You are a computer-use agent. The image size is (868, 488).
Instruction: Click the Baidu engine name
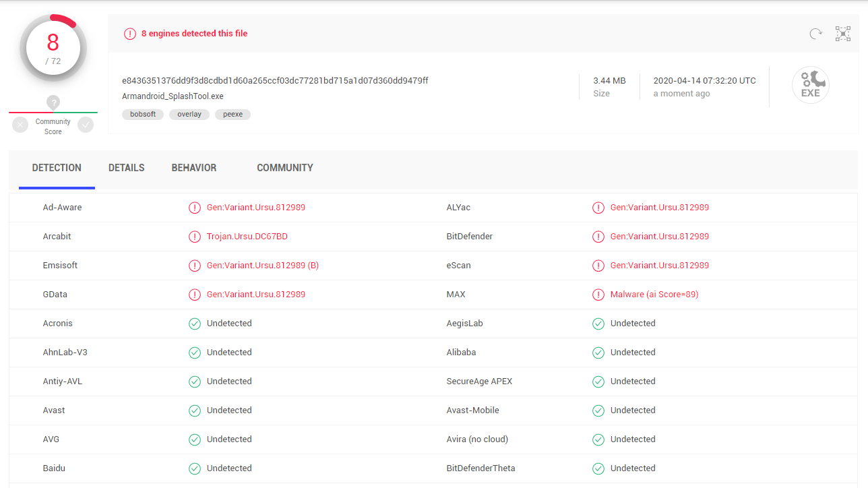pyautogui.click(x=54, y=468)
